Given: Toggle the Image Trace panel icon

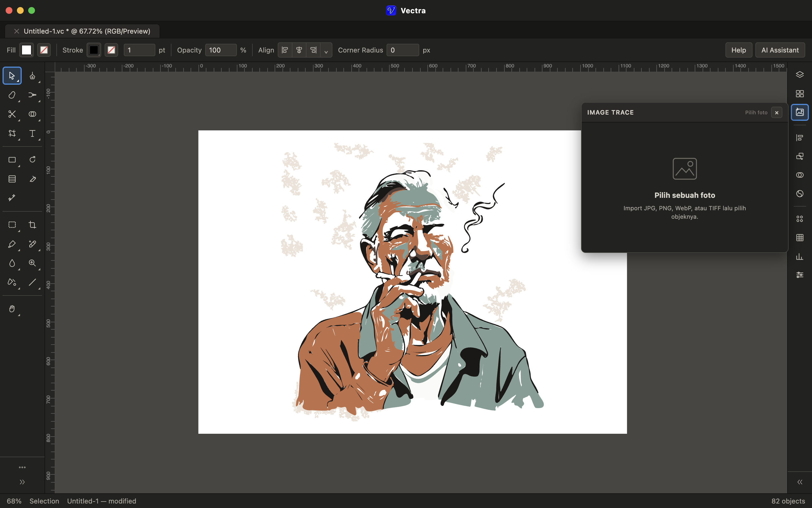Looking at the screenshot, I should coord(800,112).
